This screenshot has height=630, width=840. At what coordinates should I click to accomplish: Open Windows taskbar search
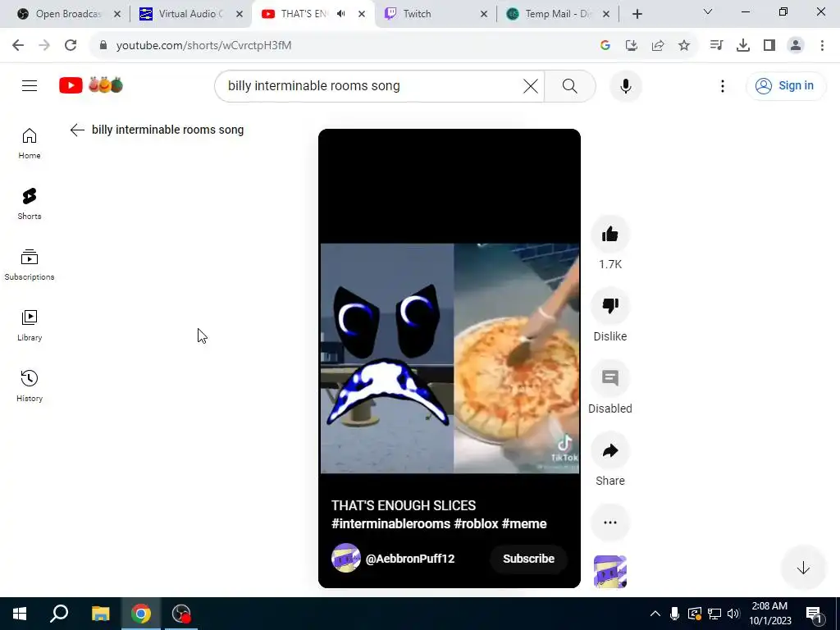[59, 614]
